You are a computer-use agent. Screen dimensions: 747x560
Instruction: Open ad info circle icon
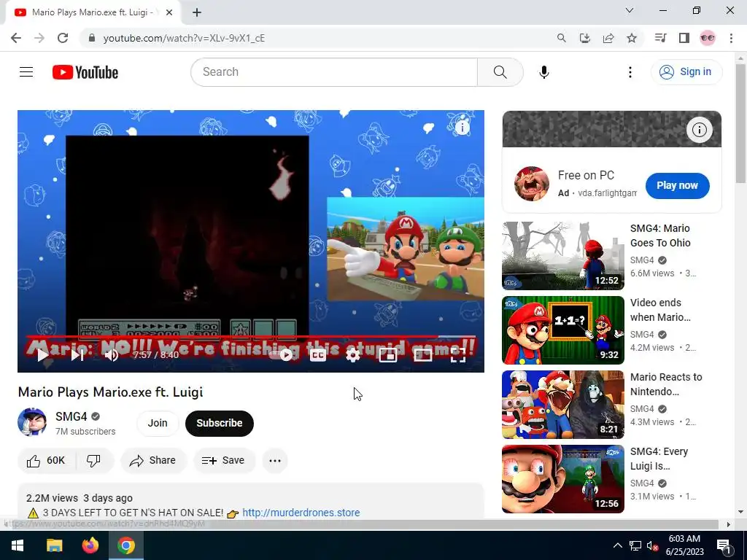pyautogui.click(x=700, y=130)
